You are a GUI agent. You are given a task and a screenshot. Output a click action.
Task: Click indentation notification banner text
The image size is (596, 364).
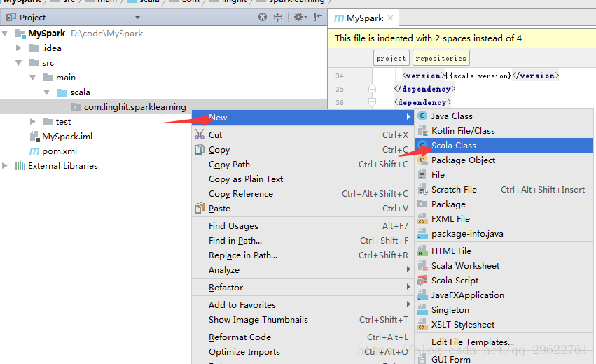(428, 38)
